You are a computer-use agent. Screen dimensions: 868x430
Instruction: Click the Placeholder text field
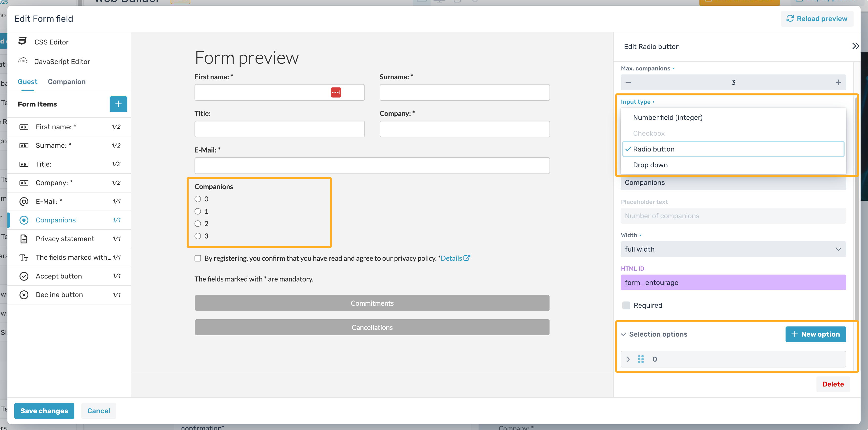coord(733,216)
